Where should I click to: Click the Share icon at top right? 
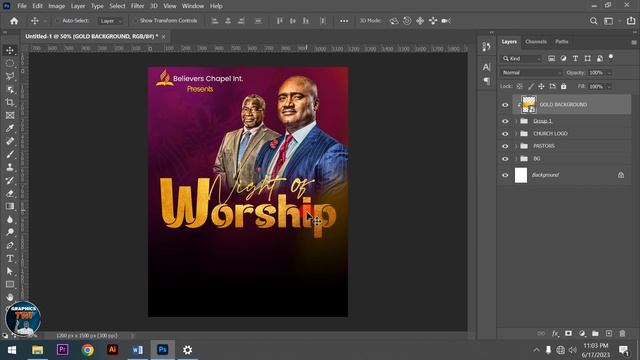click(631, 21)
